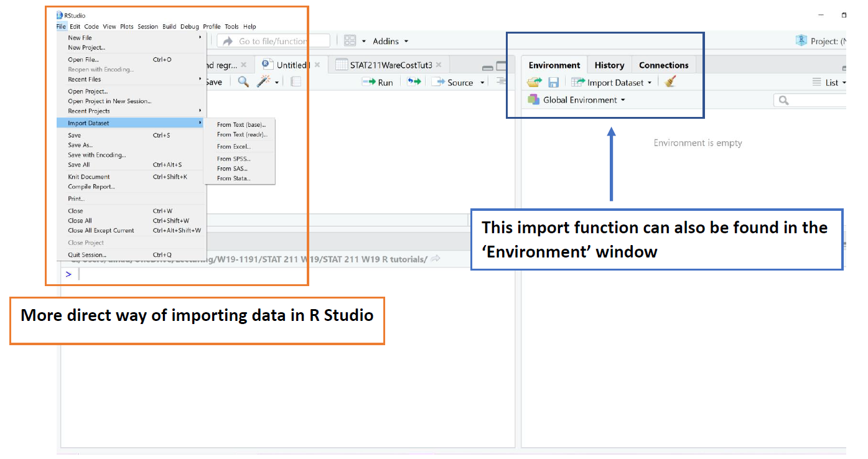Click the code tools magic wand icon
Viewport: 868px width, 459px height.
pyautogui.click(x=264, y=81)
